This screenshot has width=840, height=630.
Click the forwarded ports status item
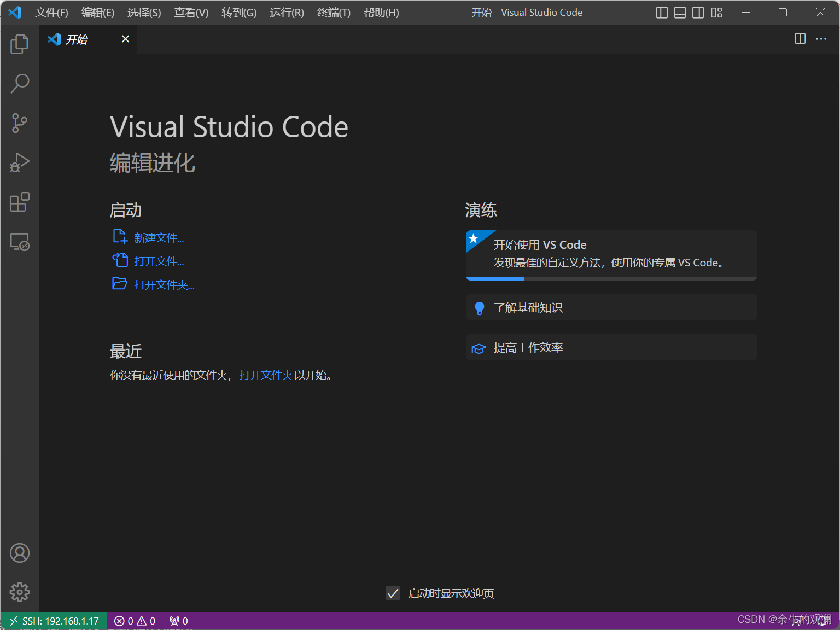tap(179, 621)
